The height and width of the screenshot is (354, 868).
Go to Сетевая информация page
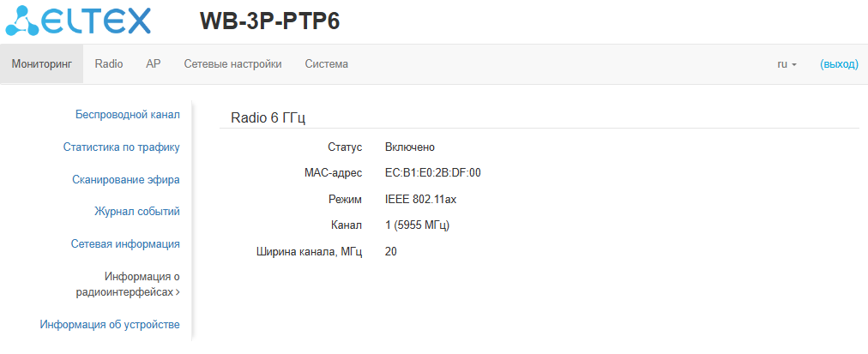(x=125, y=243)
